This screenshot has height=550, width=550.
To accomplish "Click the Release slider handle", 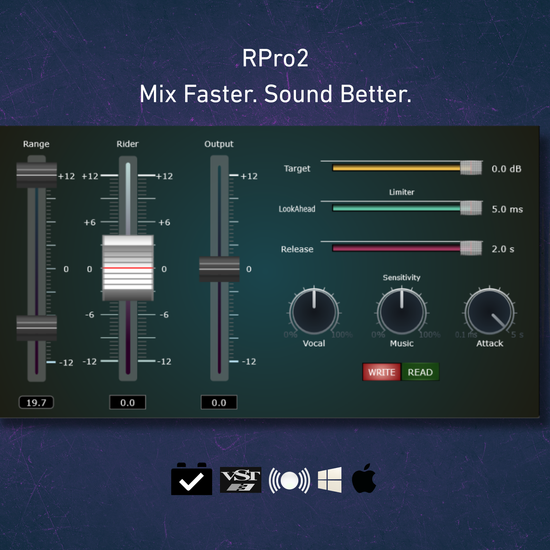I will [471, 248].
